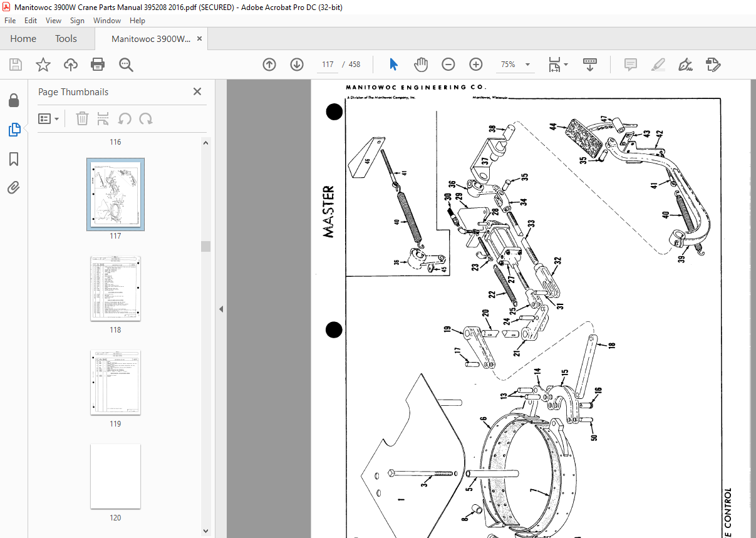Click the Page Thumbnails panel title
The width and height of the screenshot is (756, 538).
[73, 91]
